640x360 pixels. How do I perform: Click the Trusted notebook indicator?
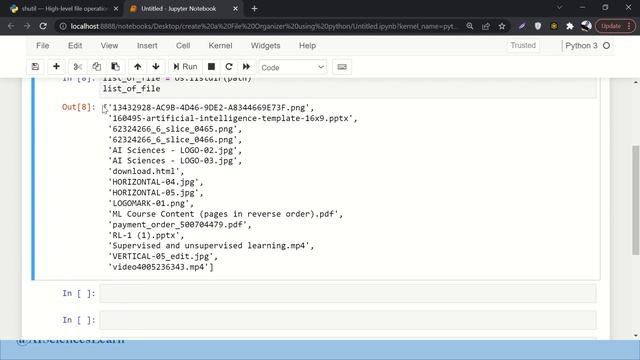tap(523, 46)
